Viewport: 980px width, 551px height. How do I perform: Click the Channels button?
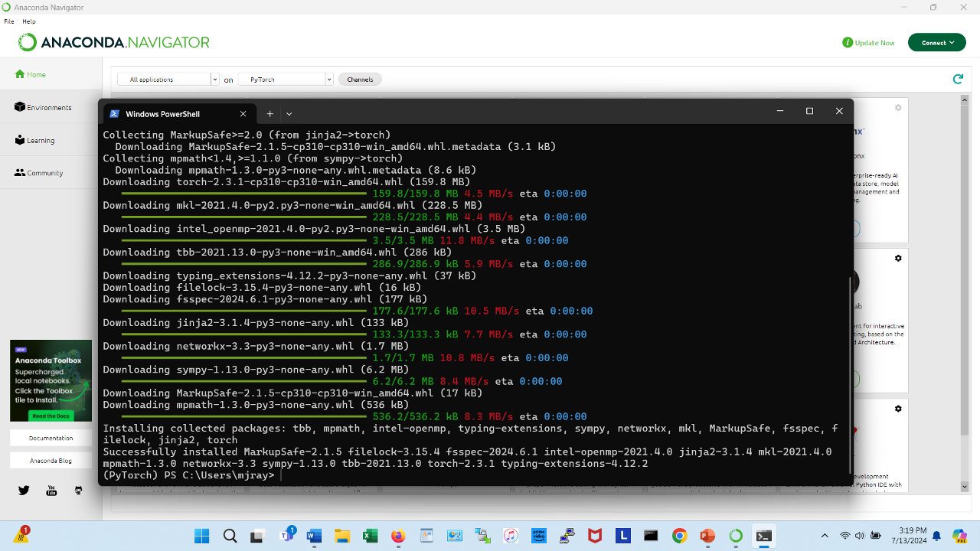point(359,79)
